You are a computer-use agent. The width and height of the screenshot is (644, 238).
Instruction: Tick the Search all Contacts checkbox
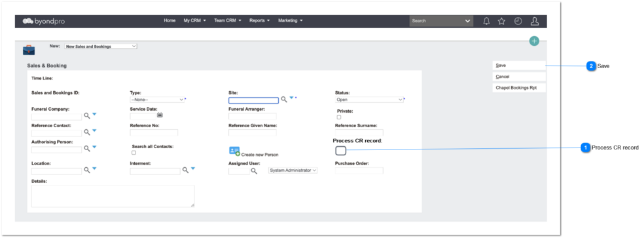[x=134, y=153]
